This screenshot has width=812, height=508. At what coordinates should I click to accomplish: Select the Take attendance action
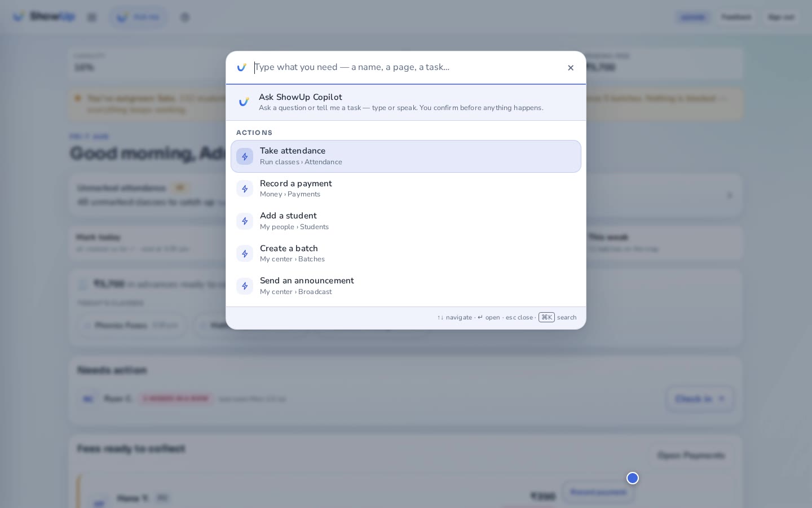coord(406,156)
